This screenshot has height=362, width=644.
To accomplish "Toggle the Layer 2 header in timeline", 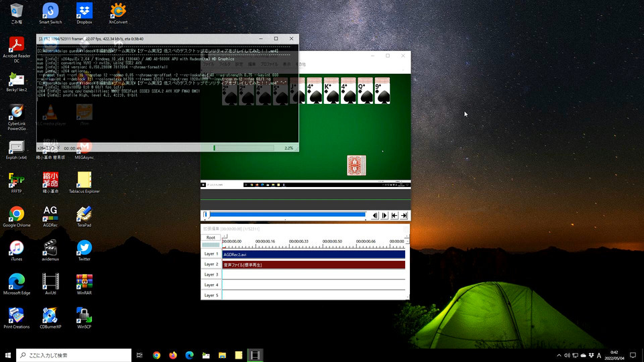I will (x=211, y=265).
